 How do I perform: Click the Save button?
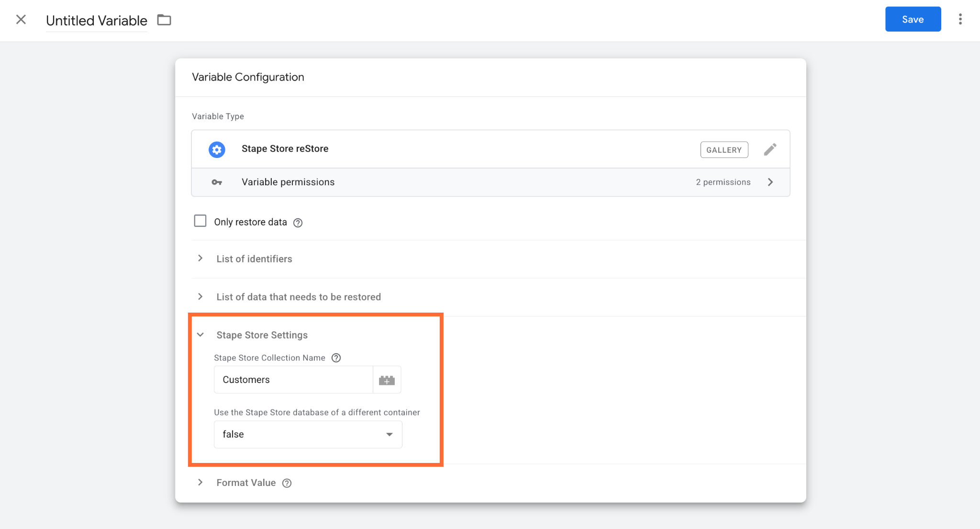pos(913,19)
